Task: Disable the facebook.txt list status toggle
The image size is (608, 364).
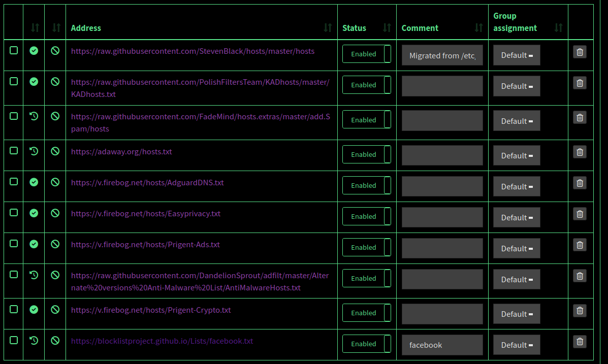Action: 366,344
